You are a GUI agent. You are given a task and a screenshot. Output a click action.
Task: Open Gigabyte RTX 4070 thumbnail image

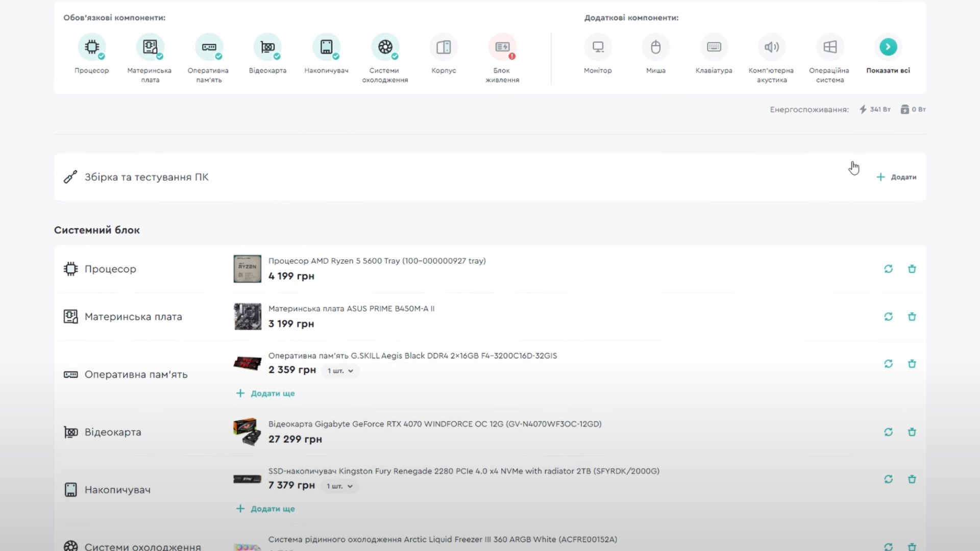[x=248, y=432]
